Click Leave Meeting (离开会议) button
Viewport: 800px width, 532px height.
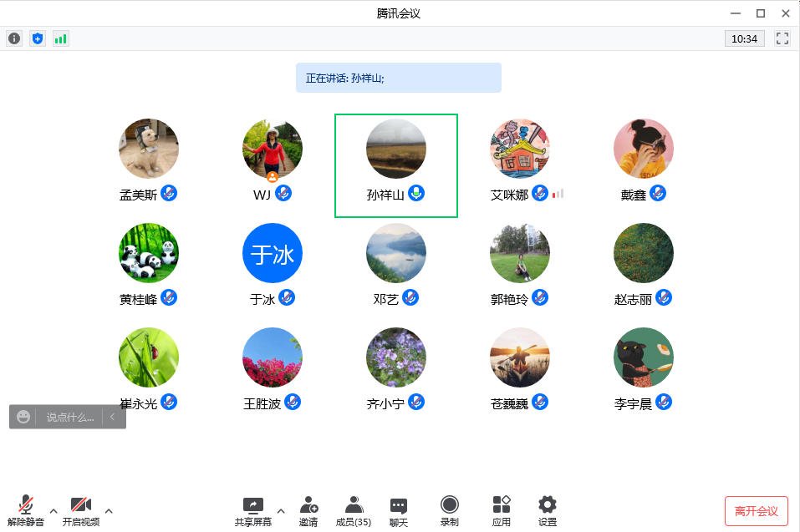point(756,511)
